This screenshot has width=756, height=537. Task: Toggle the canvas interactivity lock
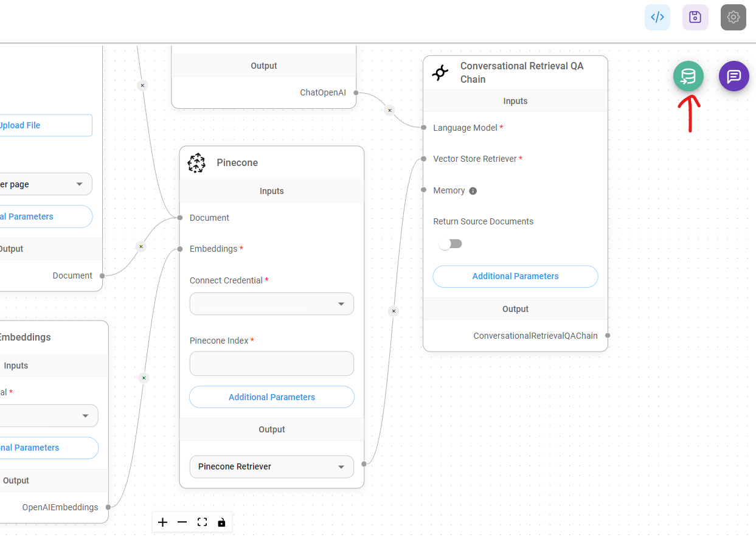pos(221,522)
